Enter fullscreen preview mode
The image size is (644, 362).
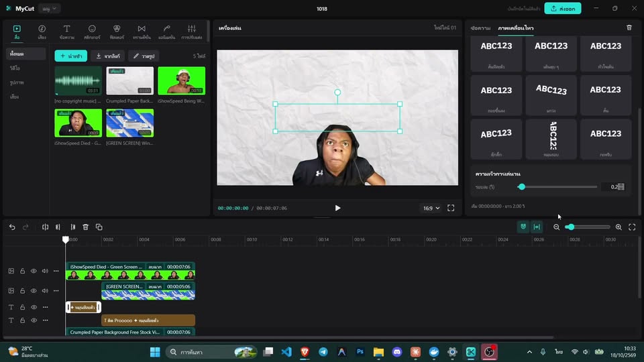tap(451, 208)
